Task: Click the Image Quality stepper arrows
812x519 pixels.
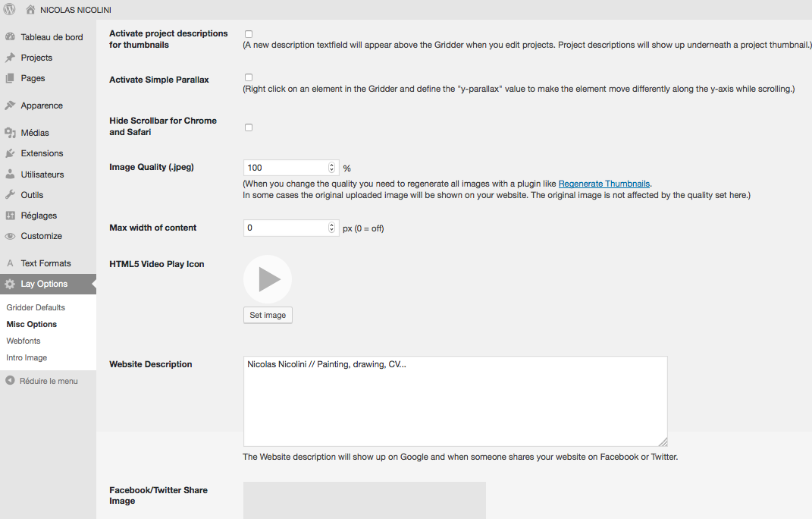Action: (332, 168)
